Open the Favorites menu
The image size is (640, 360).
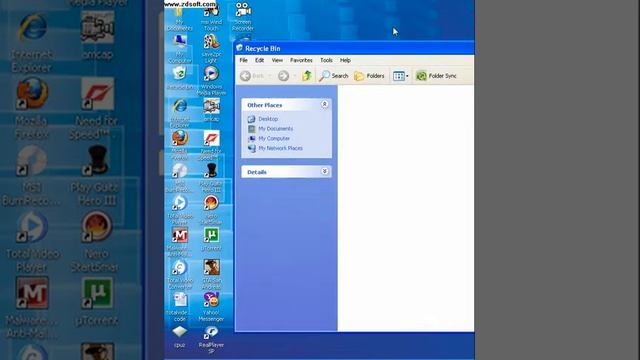(301, 60)
